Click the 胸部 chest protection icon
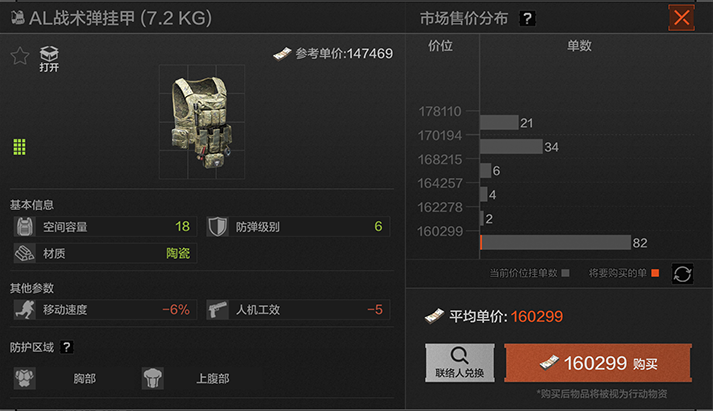 click(x=25, y=378)
